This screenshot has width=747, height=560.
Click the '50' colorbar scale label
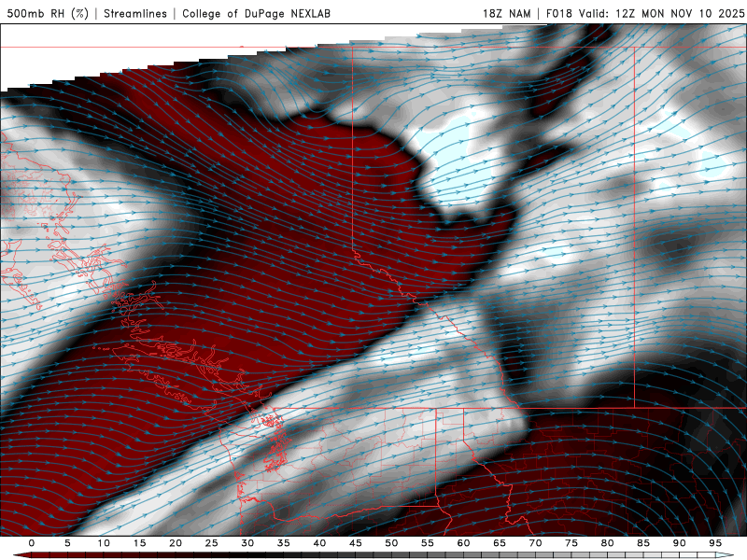tap(391, 543)
